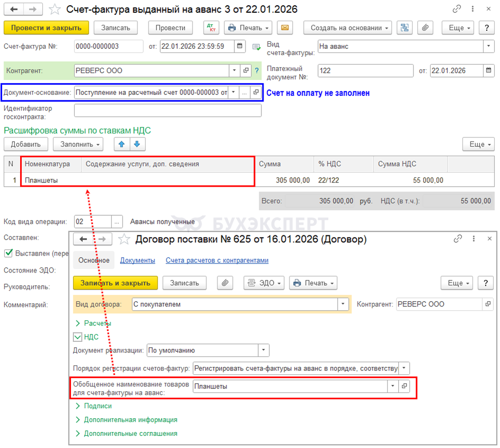
Task: Click Провести button
Action: tap(170, 28)
